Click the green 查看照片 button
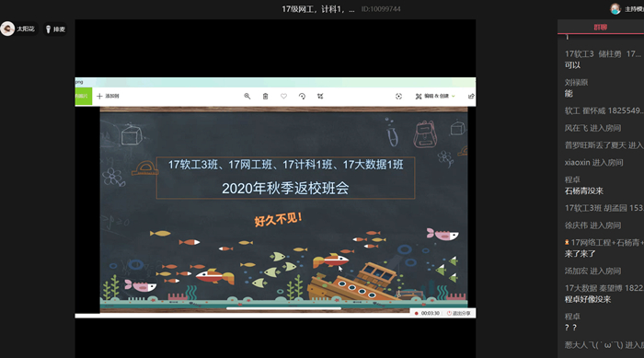The image size is (644, 358). click(x=83, y=97)
